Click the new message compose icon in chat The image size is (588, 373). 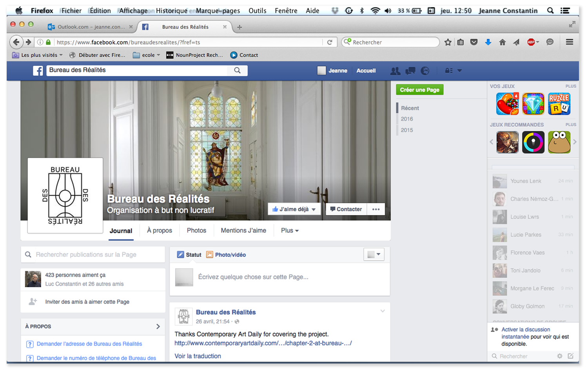[x=570, y=356]
